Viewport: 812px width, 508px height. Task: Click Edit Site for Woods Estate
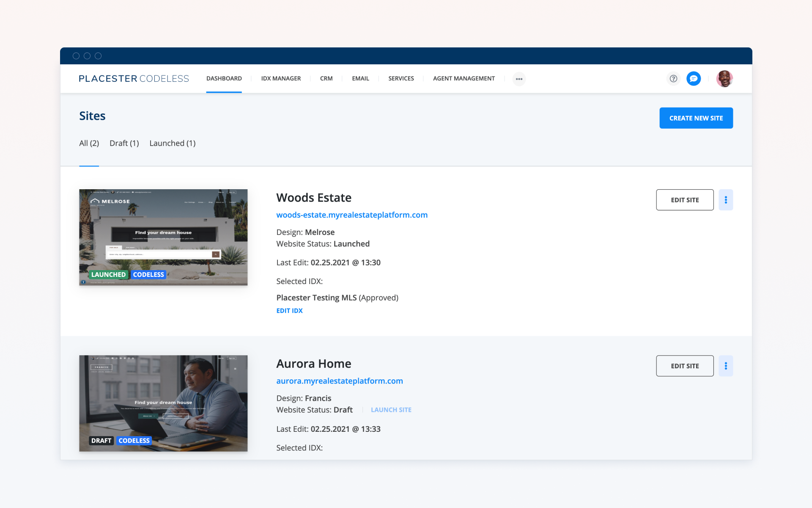coord(684,200)
